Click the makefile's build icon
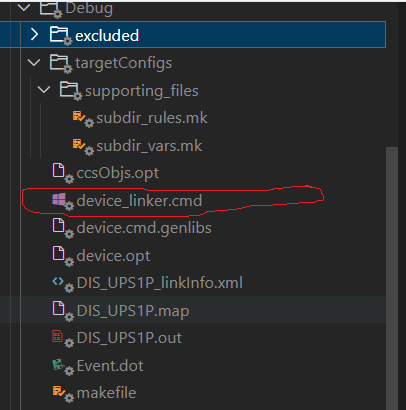 pos(62,394)
